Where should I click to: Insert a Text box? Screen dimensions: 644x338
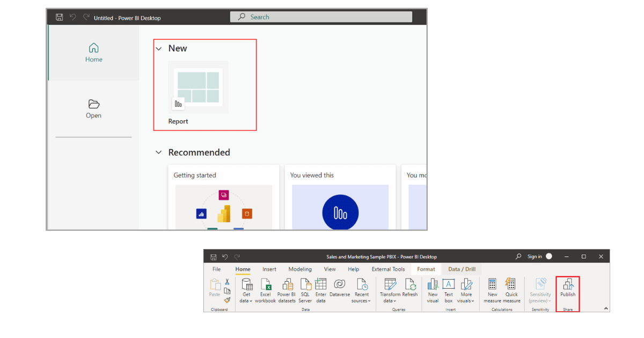tap(449, 291)
